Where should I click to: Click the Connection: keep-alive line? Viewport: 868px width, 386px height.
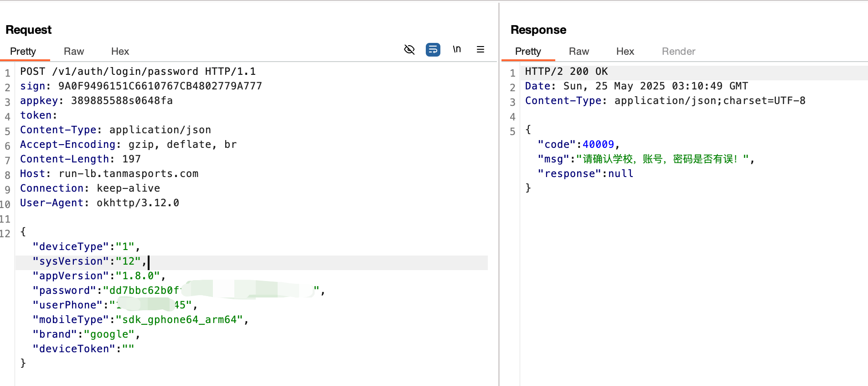(x=90, y=188)
